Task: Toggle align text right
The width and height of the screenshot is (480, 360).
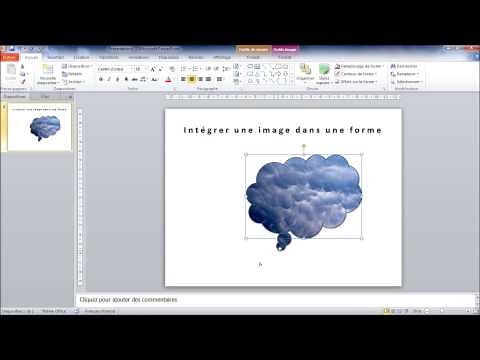Action: 200,79
